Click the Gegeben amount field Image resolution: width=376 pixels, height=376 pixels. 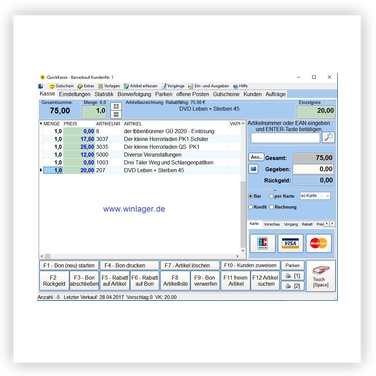click(313, 169)
